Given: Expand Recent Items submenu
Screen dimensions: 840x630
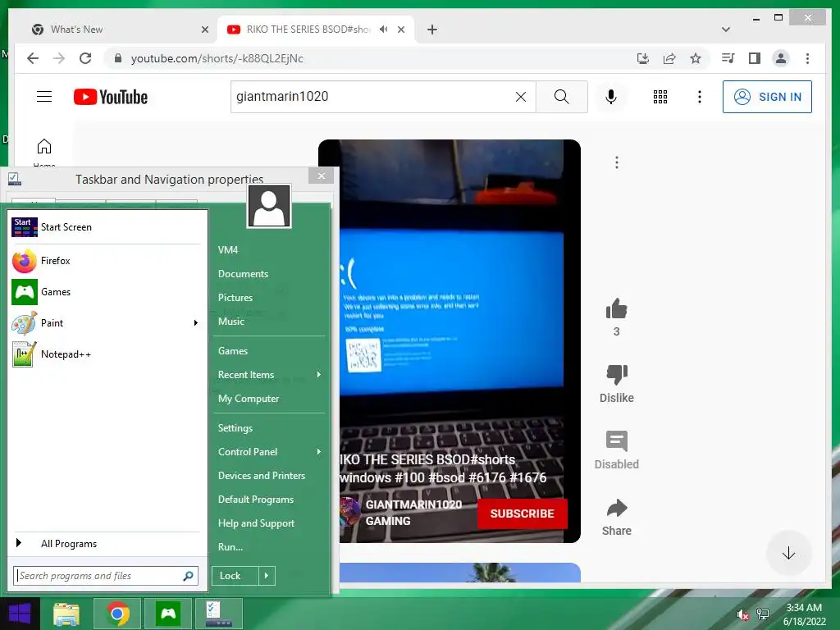Looking at the screenshot, I should tap(319, 374).
